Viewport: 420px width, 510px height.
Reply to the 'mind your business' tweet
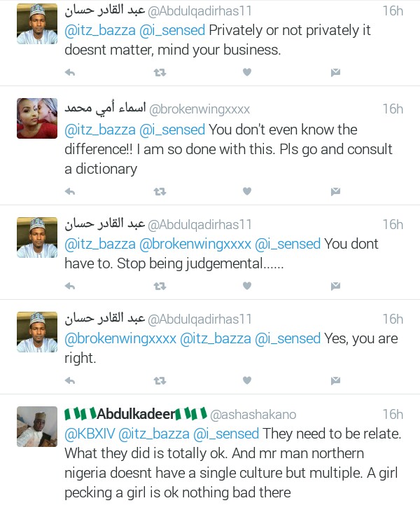[x=70, y=72]
